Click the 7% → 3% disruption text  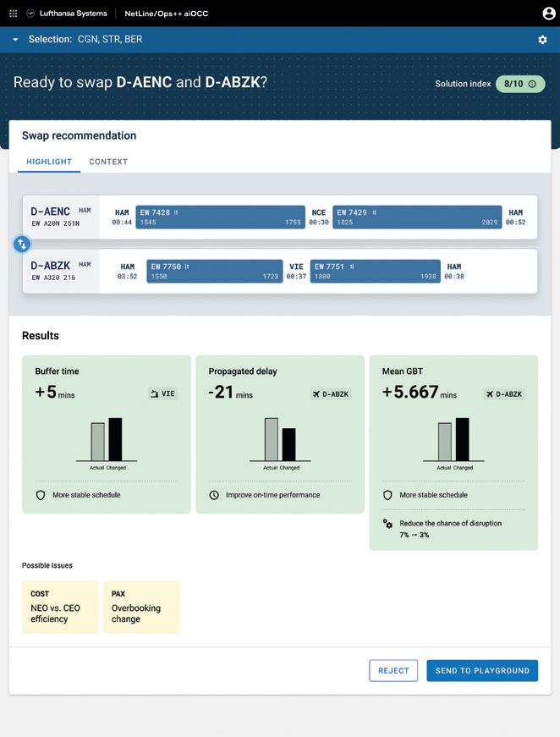coord(414,535)
